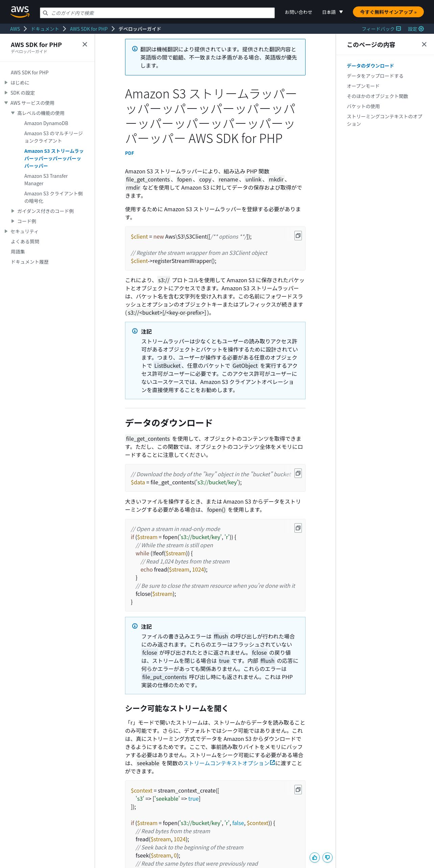Close the AWS SDK for PHP sidebar
Viewport: 434px width, 868px height.
click(85, 44)
